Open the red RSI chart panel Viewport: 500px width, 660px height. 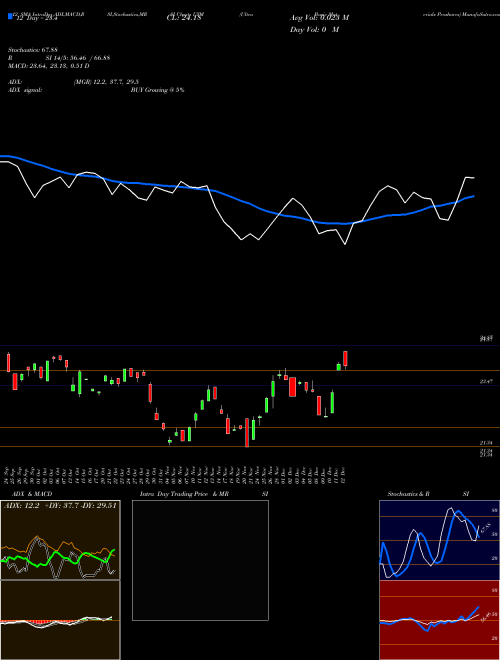coord(439,620)
